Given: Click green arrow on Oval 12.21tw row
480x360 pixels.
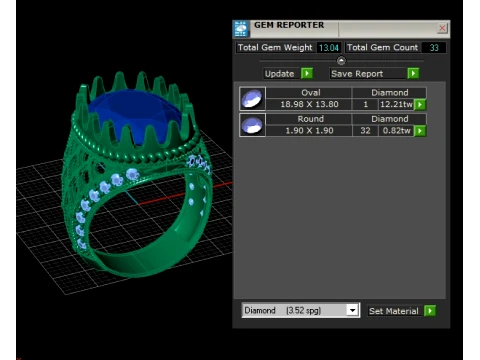Looking at the screenshot, I should click(x=420, y=105).
